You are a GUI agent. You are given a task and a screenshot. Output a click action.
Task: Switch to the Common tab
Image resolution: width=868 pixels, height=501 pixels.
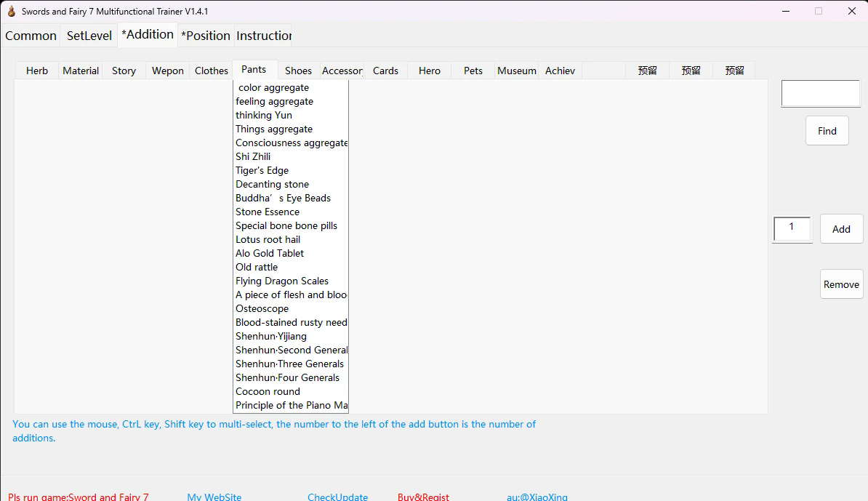coord(31,36)
